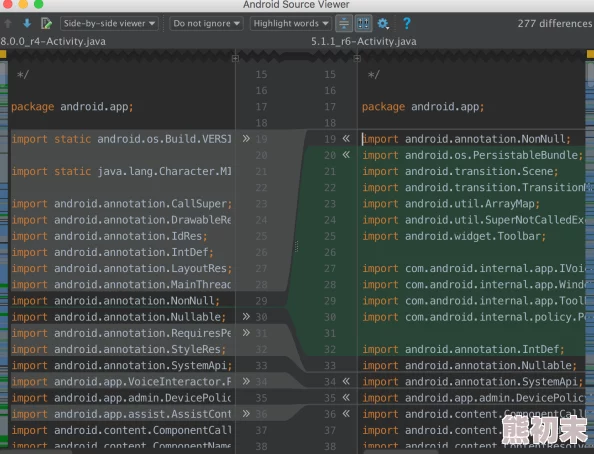Apply left change at line 31
The height and width of the screenshot is (454, 594).
click(x=246, y=333)
